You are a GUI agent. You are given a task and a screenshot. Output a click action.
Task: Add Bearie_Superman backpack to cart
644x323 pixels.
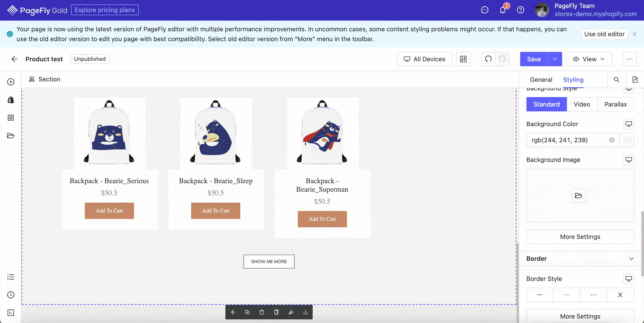[322, 219]
